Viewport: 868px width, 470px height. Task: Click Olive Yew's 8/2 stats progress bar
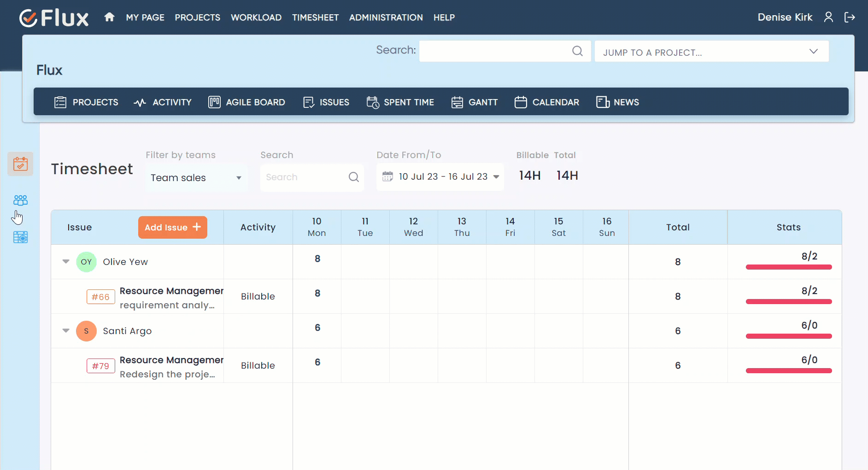[x=788, y=267]
